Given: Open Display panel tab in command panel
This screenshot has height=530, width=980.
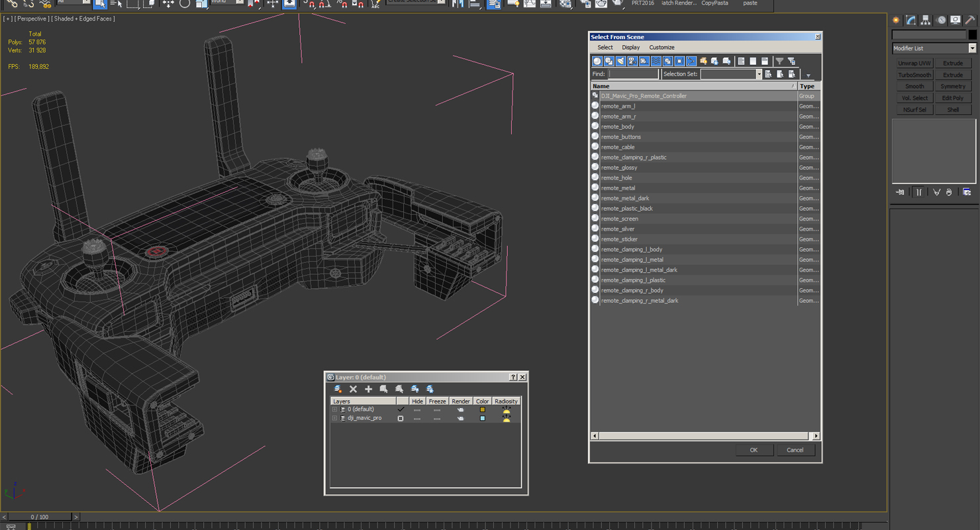Looking at the screenshot, I should (955, 21).
